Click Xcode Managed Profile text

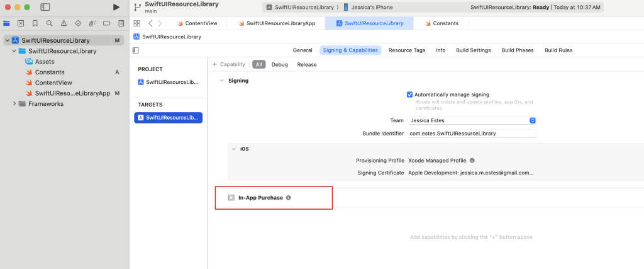438,161
